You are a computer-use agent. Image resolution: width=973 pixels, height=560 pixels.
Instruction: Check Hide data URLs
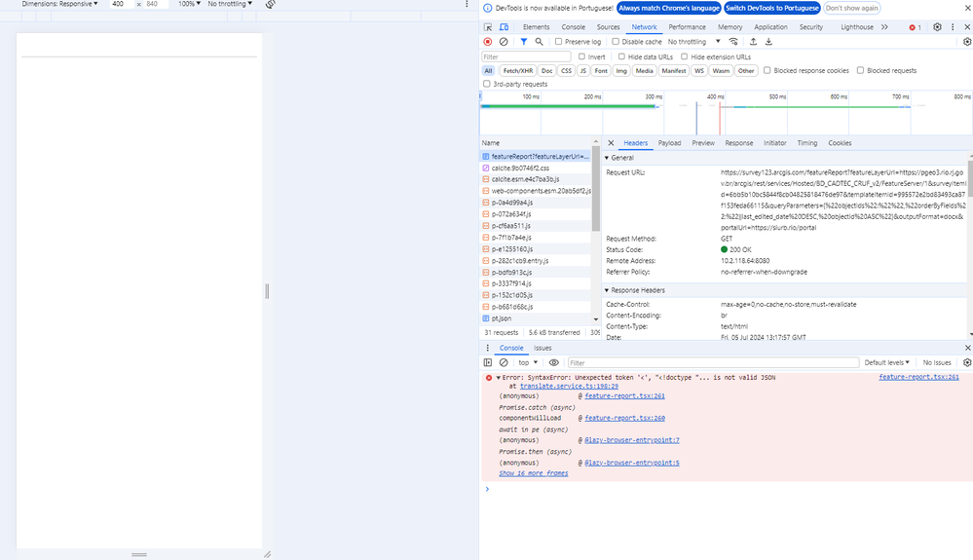[621, 56]
